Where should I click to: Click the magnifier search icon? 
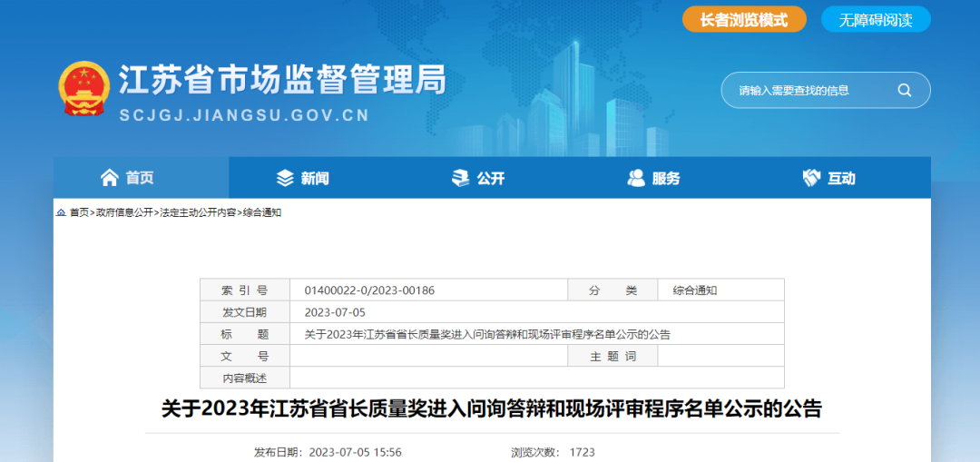(904, 90)
